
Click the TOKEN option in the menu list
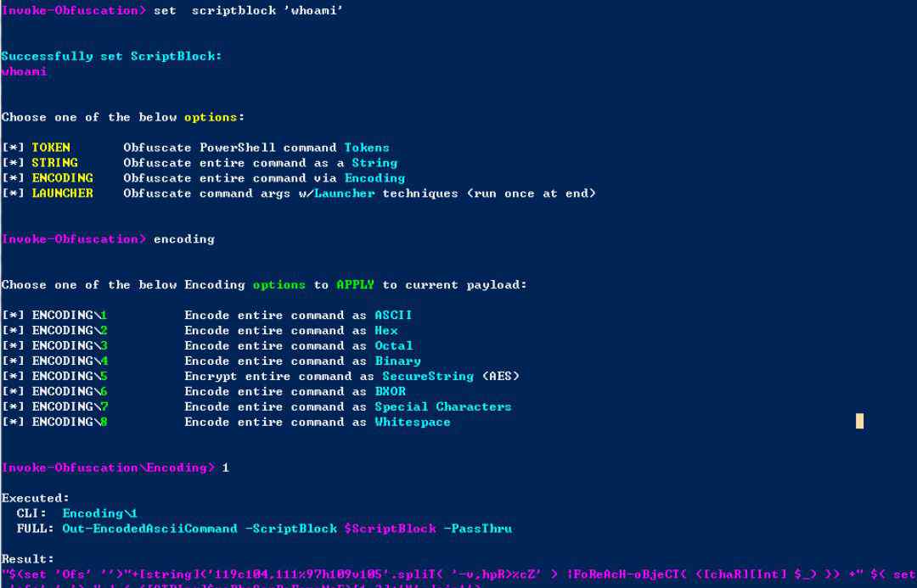pyautogui.click(x=51, y=148)
